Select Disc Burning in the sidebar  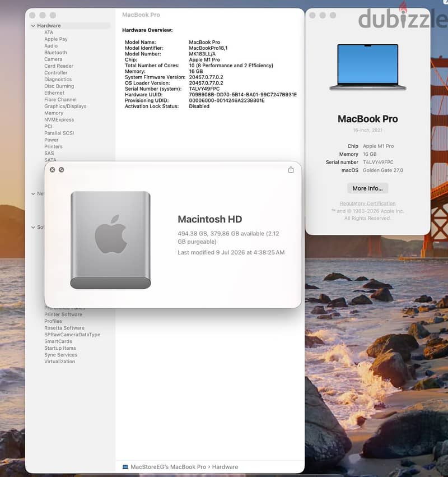[x=59, y=86]
